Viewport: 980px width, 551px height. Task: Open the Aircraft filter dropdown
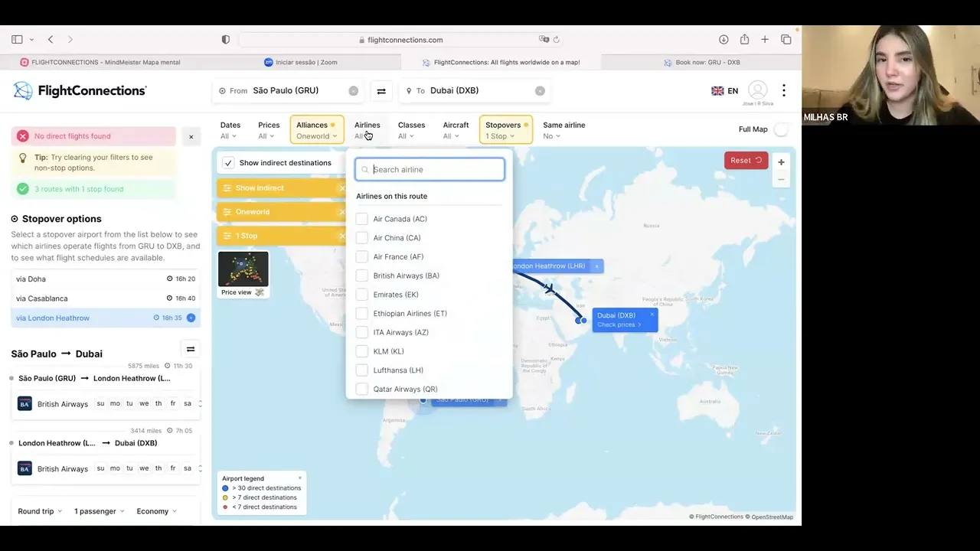pos(456,130)
